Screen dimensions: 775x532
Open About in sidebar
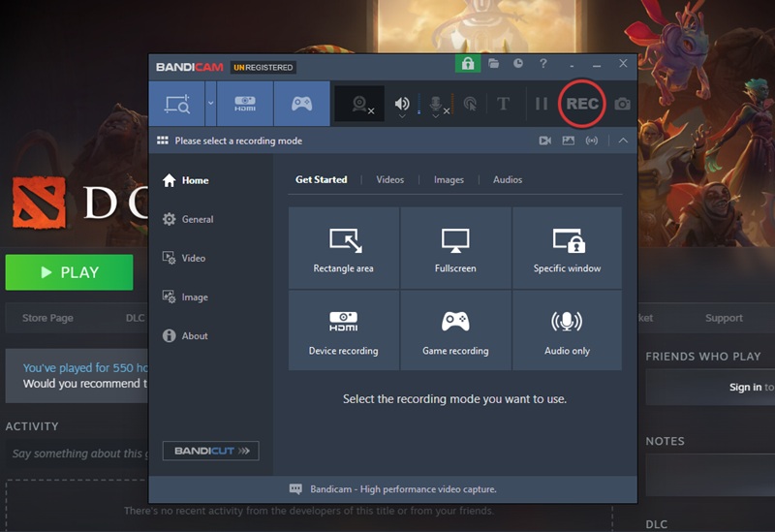tap(185, 335)
